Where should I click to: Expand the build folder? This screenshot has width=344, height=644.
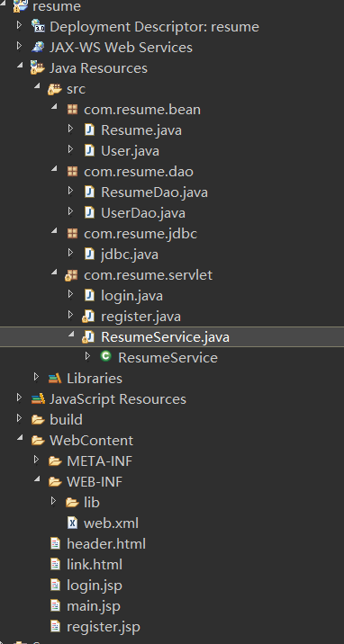[19, 418]
